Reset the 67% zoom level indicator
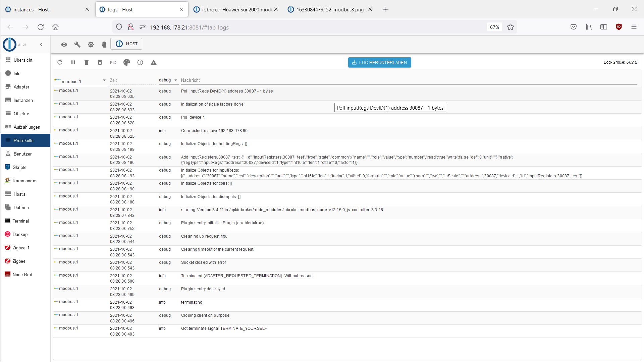The width and height of the screenshot is (644, 362). [494, 27]
